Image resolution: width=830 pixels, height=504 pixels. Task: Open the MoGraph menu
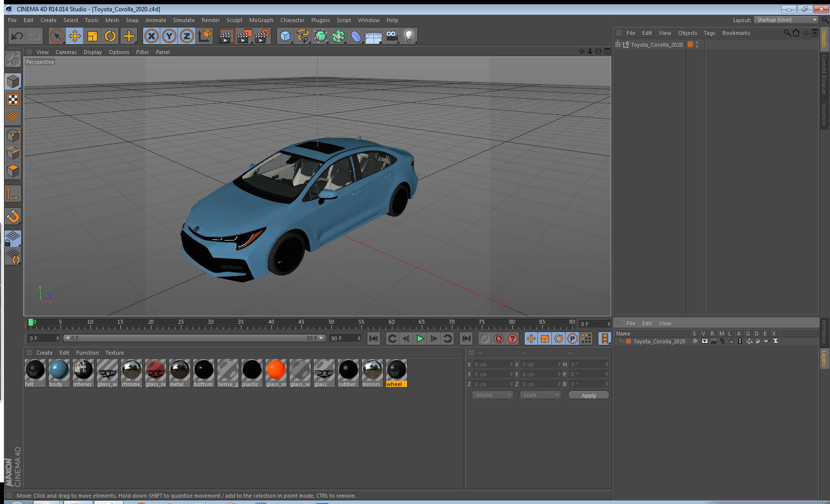click(261, 20)
